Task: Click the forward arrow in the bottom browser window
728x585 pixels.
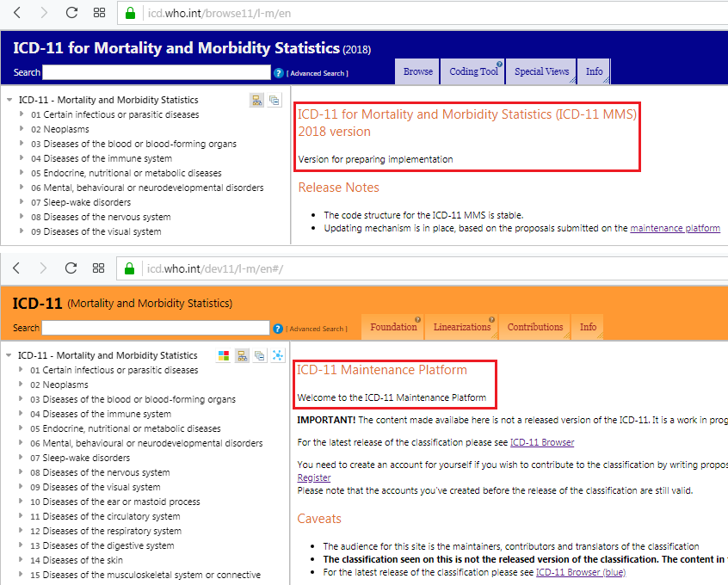Action: click(x=43, y=268)
